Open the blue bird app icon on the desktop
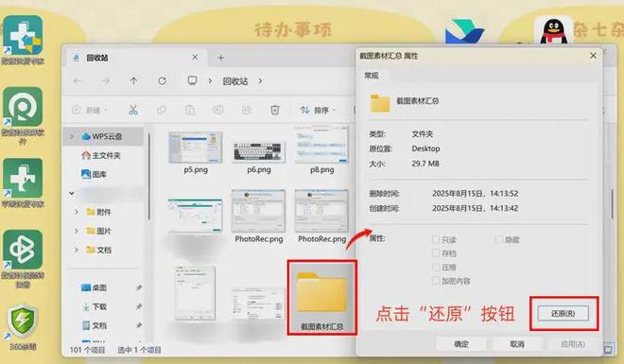This screenshot has width=624, height=364. [x=464, y=32]
